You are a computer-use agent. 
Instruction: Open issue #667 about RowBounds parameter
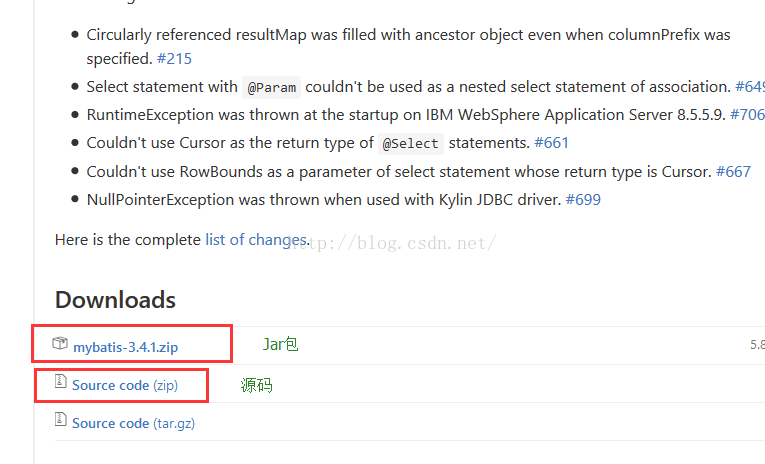(733, 171)
